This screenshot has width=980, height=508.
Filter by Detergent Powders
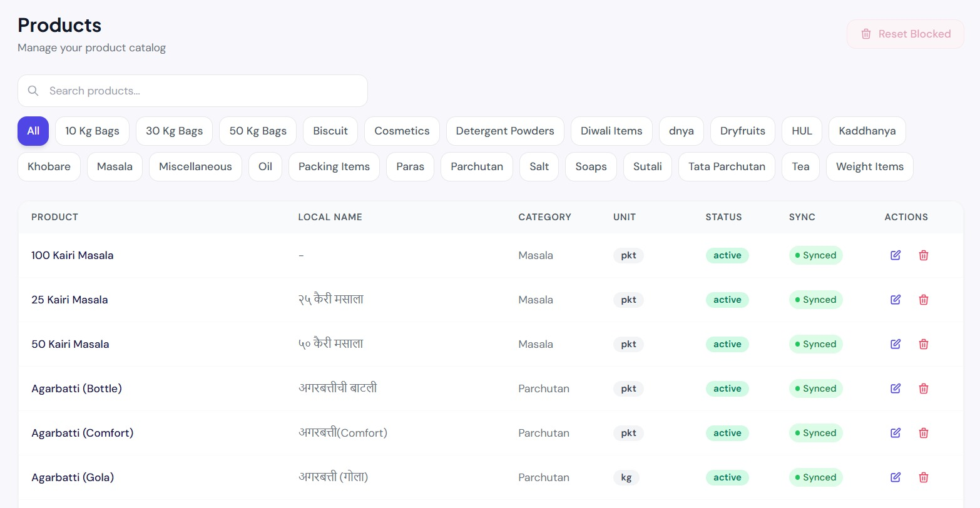505,131
